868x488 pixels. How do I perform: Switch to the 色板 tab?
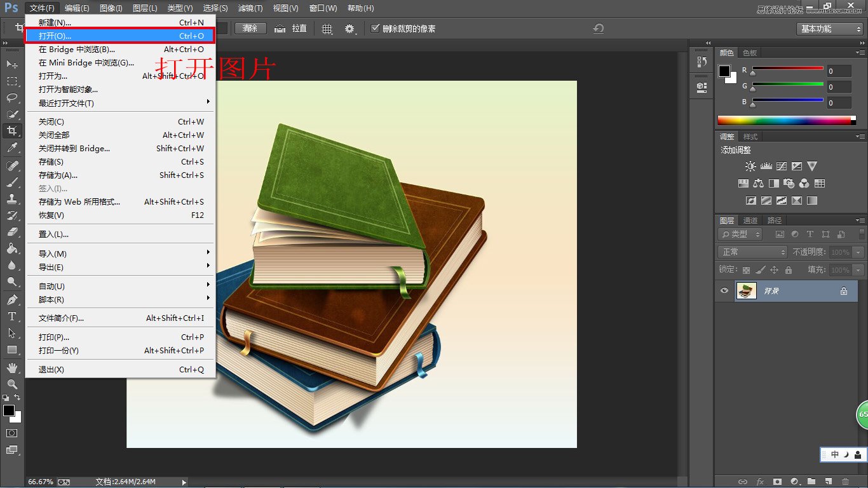750,53
